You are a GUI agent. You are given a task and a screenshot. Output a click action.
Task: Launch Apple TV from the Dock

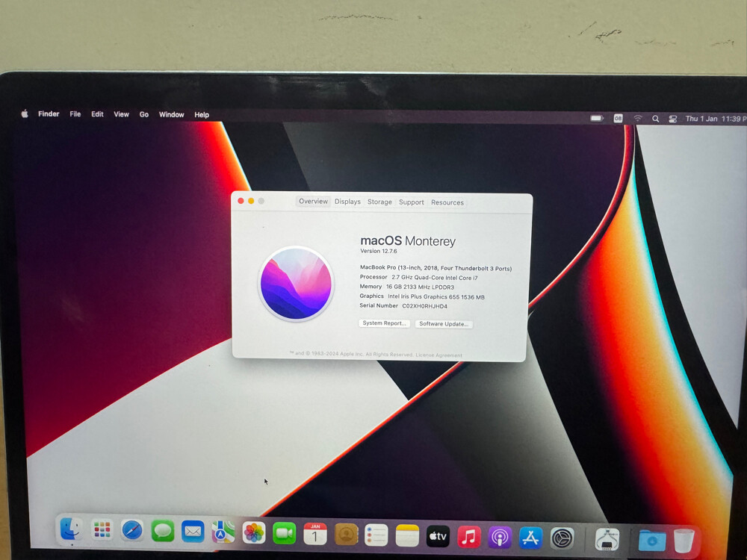pos(438,537)
